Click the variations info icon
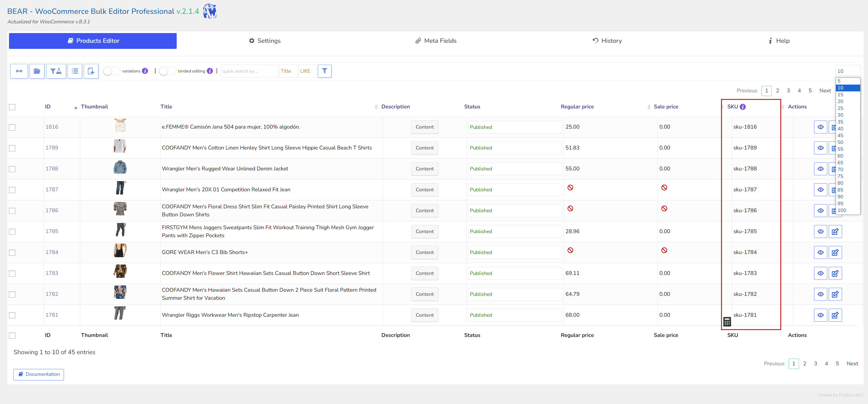 pos(145,71)
